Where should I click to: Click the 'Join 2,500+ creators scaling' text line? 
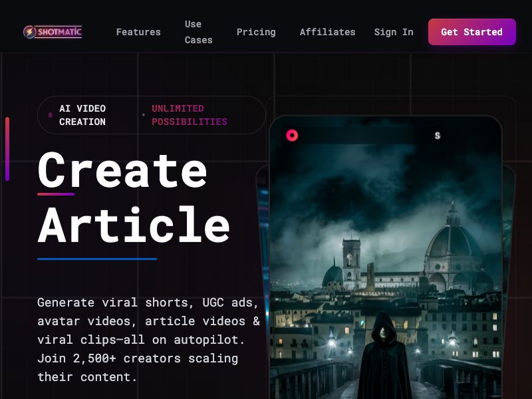click(138, 358)
